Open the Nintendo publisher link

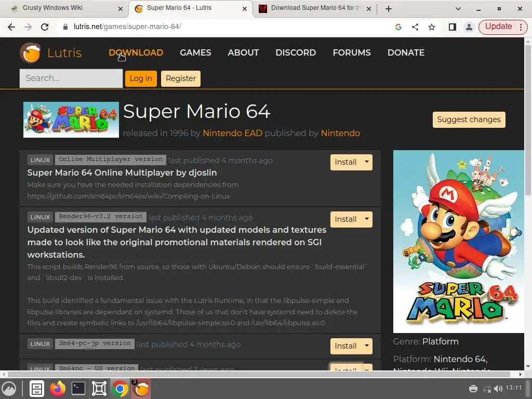[340, 133]
